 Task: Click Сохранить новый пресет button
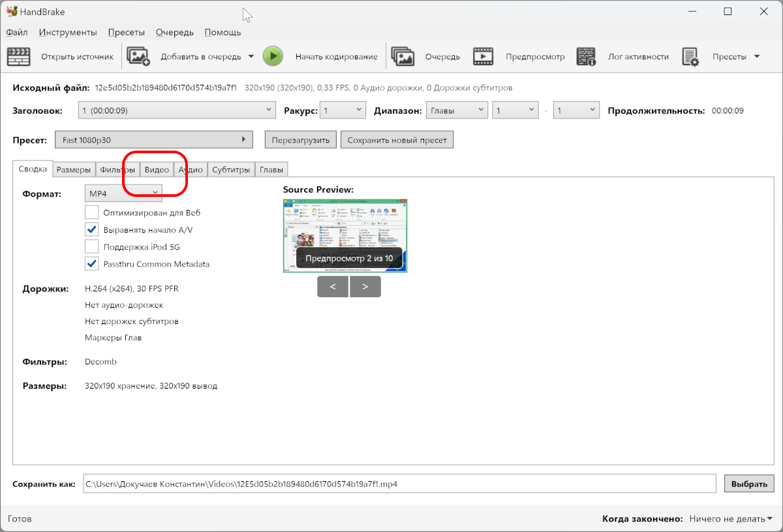pos(397,140)
